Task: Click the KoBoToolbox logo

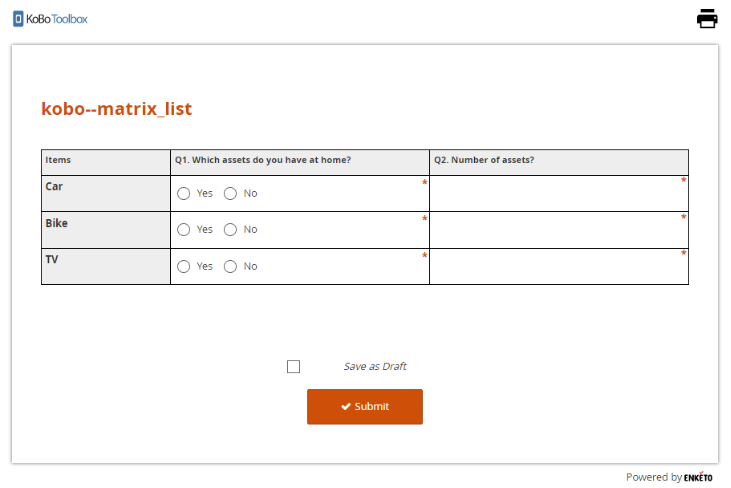Action: 51,18
